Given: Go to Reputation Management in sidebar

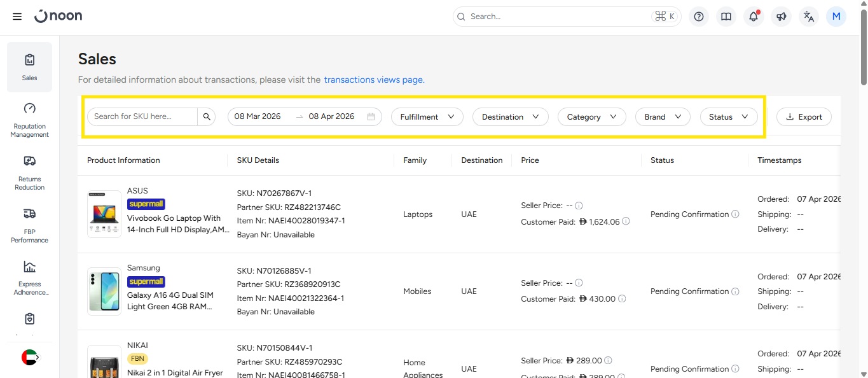Looking at the screenshot, I should pos(29,120).
